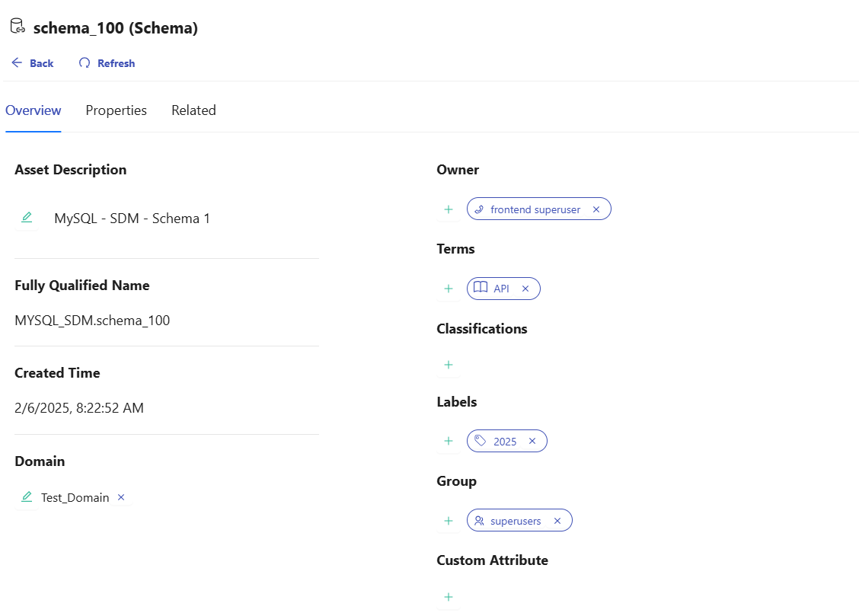The height and width of the screenshot is (616, 859).
Task: Open the Related tab
Action: pos(193,110)
